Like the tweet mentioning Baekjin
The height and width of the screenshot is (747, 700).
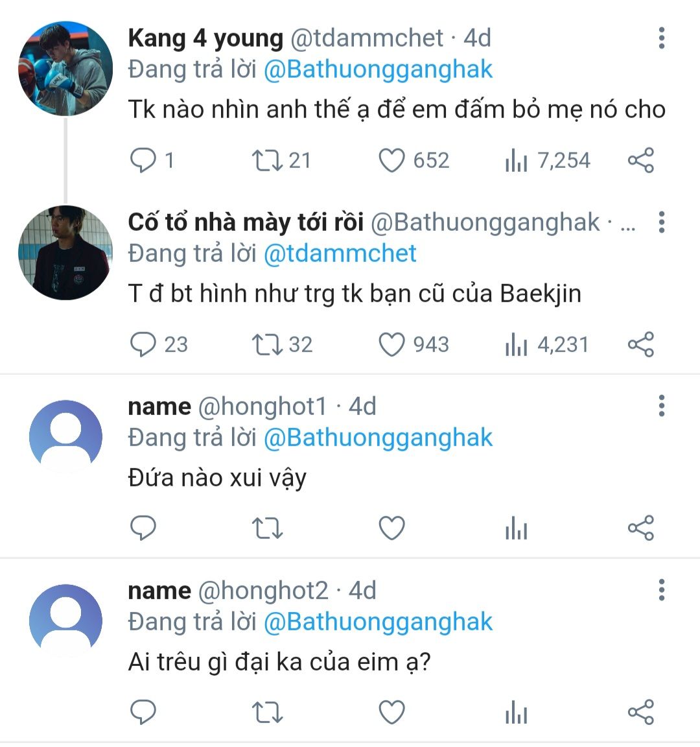pos(391,344)
